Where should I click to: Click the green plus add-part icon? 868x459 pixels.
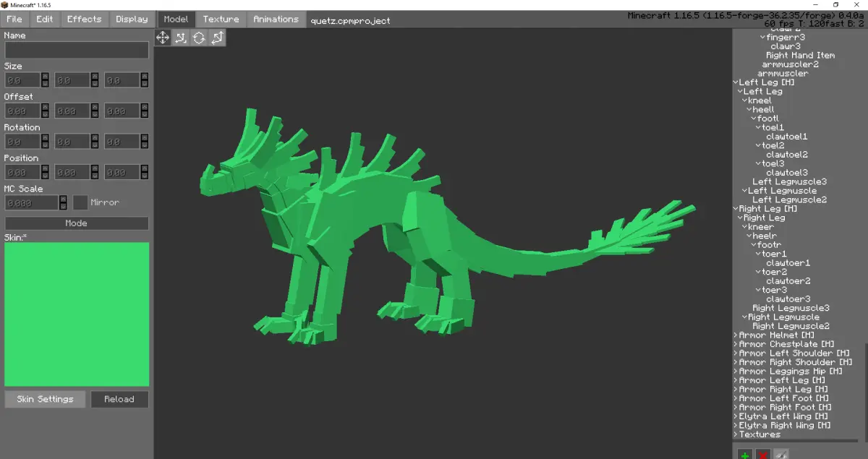(745, 455)
